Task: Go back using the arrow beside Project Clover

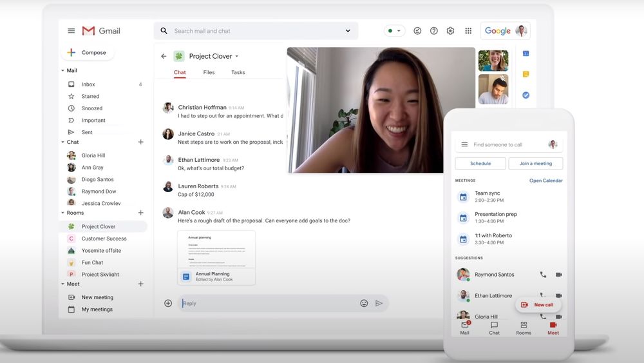Action: [x=164, y=56]
